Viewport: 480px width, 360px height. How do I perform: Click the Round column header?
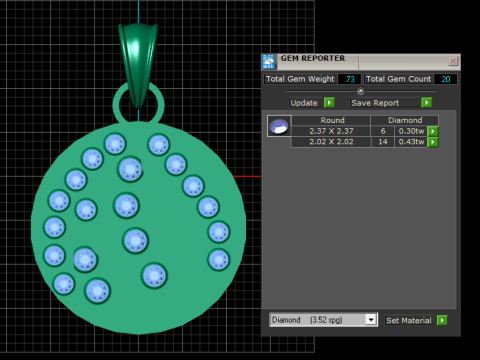(x=332, y=120)
